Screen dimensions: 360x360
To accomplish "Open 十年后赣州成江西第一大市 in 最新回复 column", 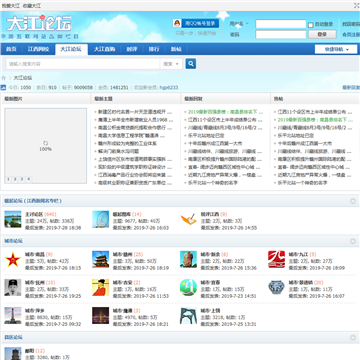I will [x=215, y=143].
